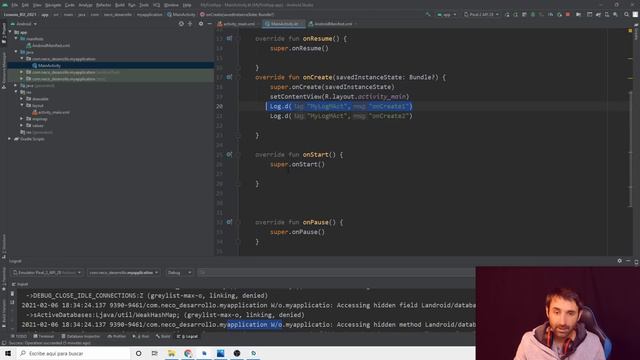Click line number 20 in gutter
Image resolution: width=640 pixels, height=360 pixels.
click(x=220, y=107)
